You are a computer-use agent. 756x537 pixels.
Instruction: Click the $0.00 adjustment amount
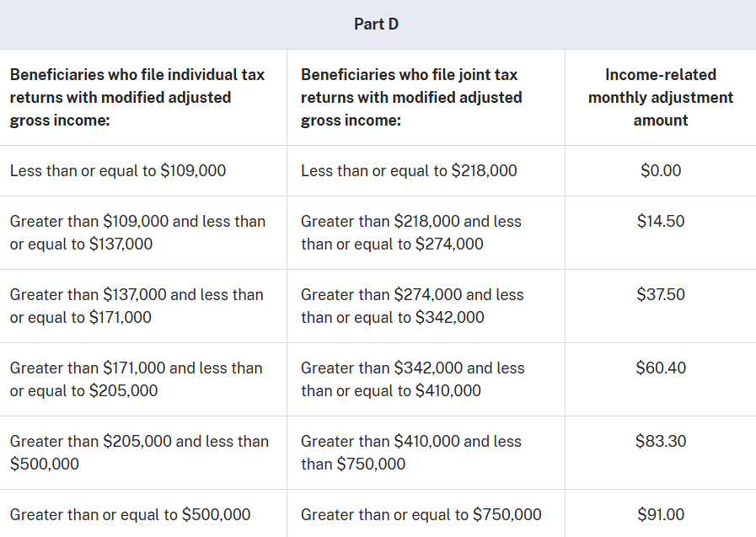[x=661, y=171]
